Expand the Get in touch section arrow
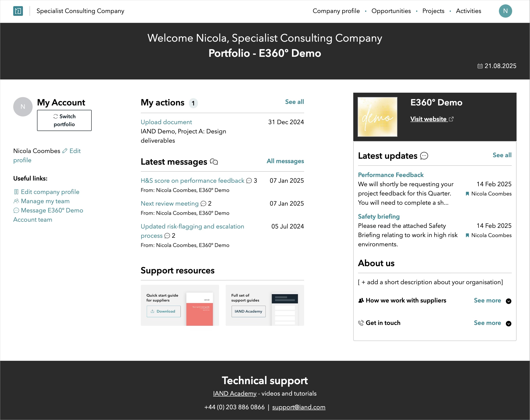 pyautogui.click(x=509, y=324)
